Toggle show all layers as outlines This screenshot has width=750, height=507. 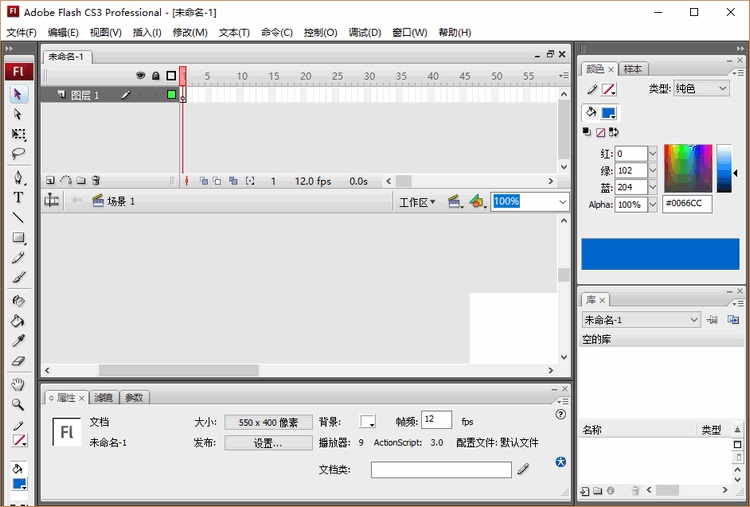(171, 76)
